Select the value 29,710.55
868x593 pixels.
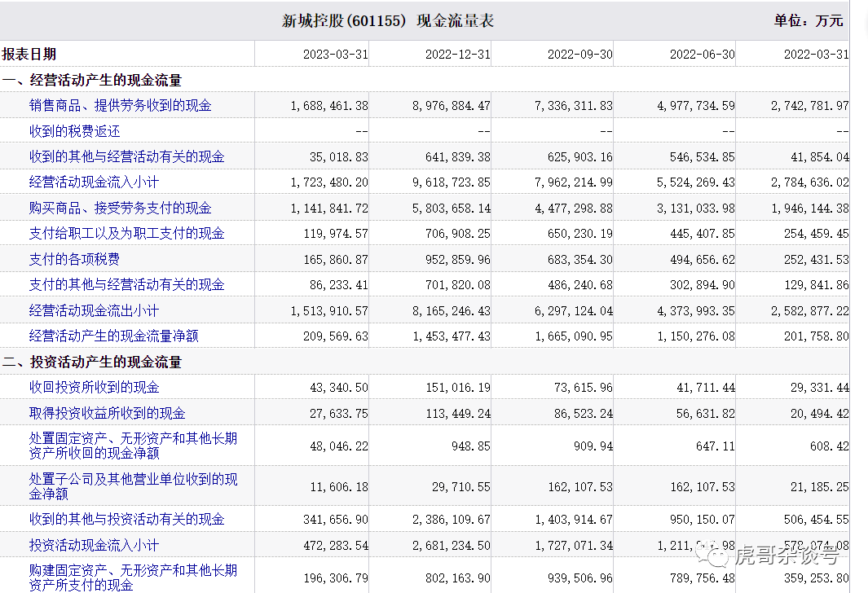[x=461, y=487]
